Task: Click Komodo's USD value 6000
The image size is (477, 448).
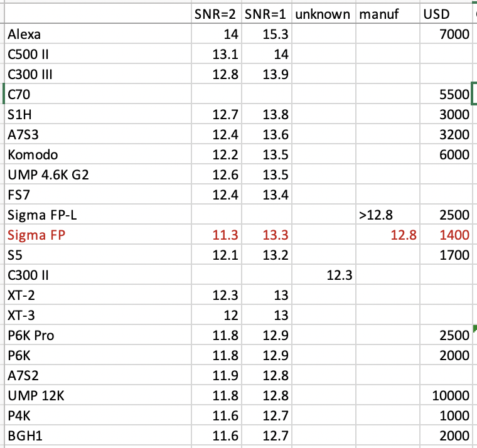Action: click(x=446, y=154)
